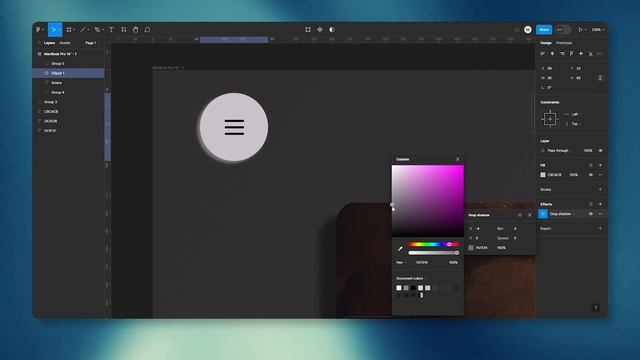Select the Frame tool
640x360 pixels.
69,29
